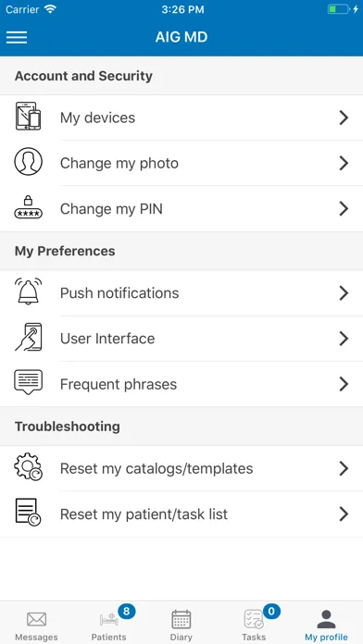Screen dimensions: 363x644
Task: Choose Reset my patient/task list
Action: pyautogui.click(x=181, y=514)
